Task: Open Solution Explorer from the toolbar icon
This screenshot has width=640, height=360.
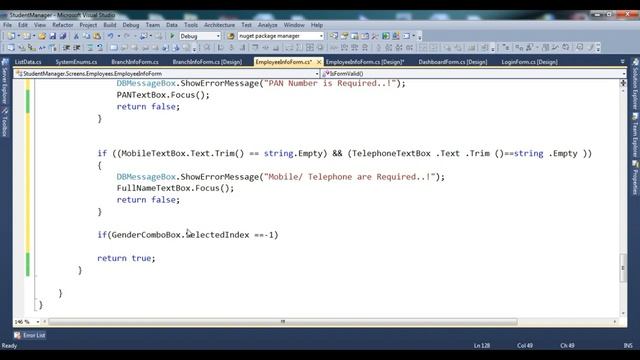Action: tap(334, 36)
